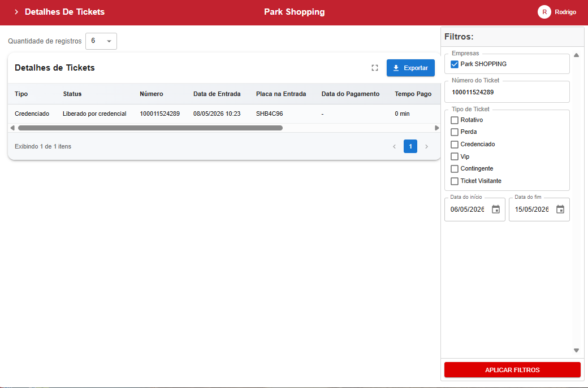The image size is (588, 388).
Task: Check the Credenciado ticket type filter
Action: click(x=455, y=145)
